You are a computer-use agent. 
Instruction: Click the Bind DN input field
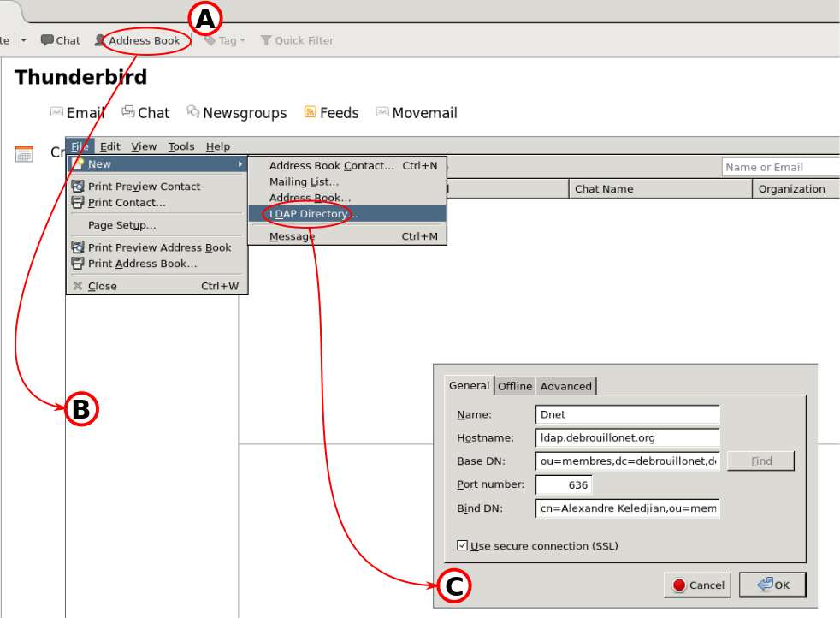(627, 508)
